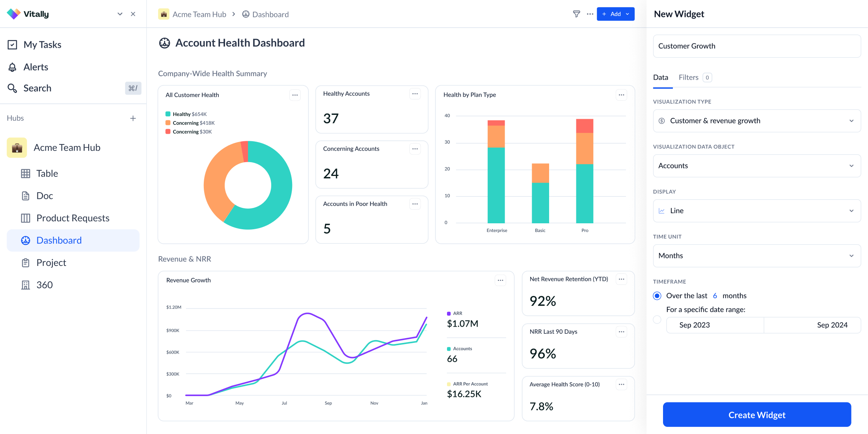This screenshot has width=868, height=434.
Task: Click the Acme Team Hub label in sidebar
Action: point(67,148)
